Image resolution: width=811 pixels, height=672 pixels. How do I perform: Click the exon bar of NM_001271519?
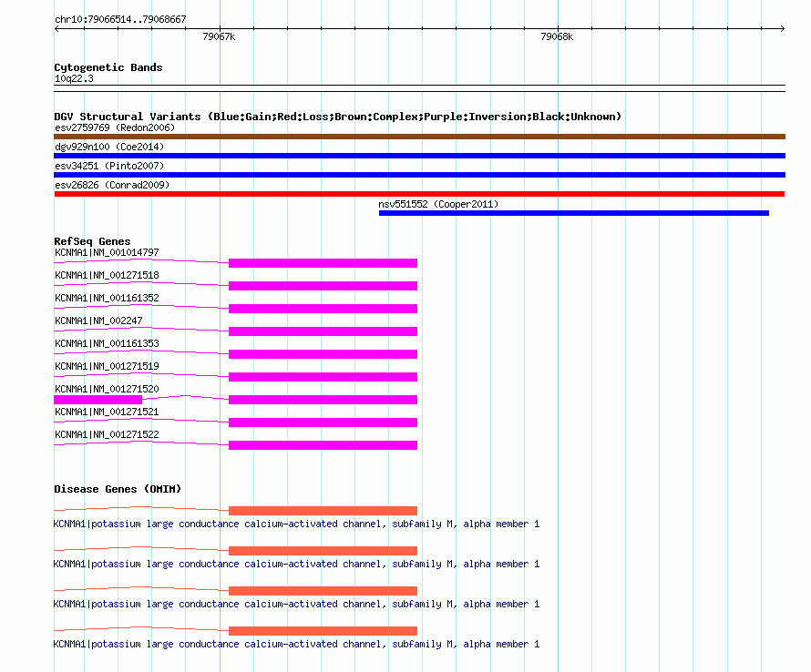point(323,377)
